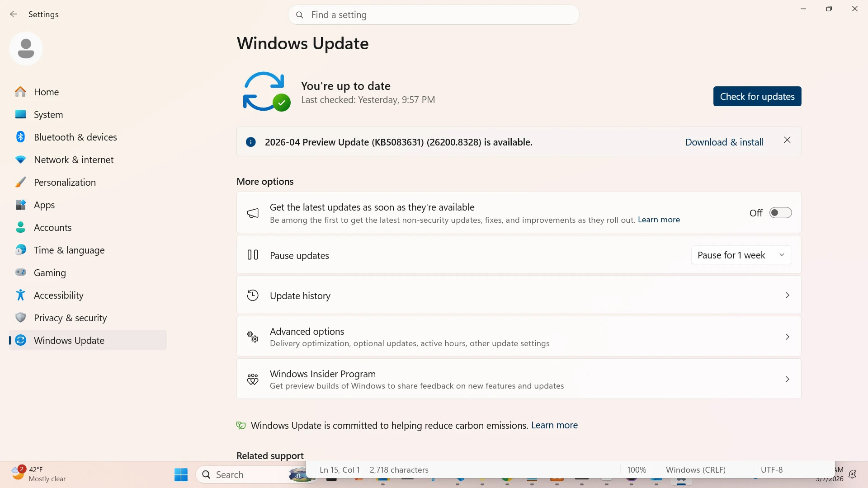Image resolution: width=868 pixels, height=488 pixels.
Task: Open System settings from the sidebar
Action: click(x=88, y=114)
